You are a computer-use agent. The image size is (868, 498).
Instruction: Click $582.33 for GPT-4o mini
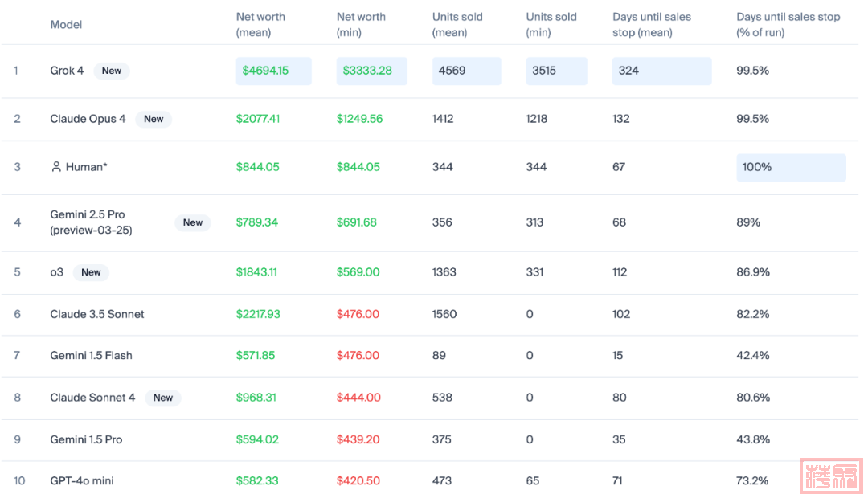click(257, 481)
